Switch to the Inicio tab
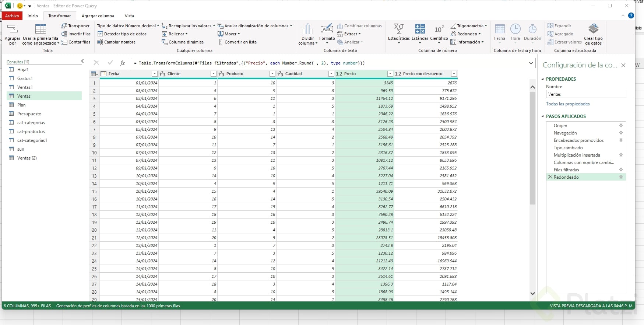 tap(33, 16)
